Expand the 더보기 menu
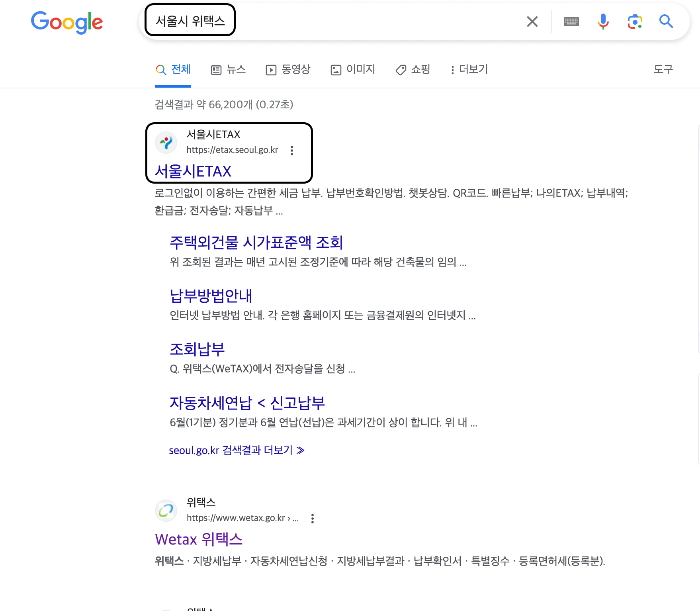This screenshot has height=611, width=700. [x=469, y=70]
